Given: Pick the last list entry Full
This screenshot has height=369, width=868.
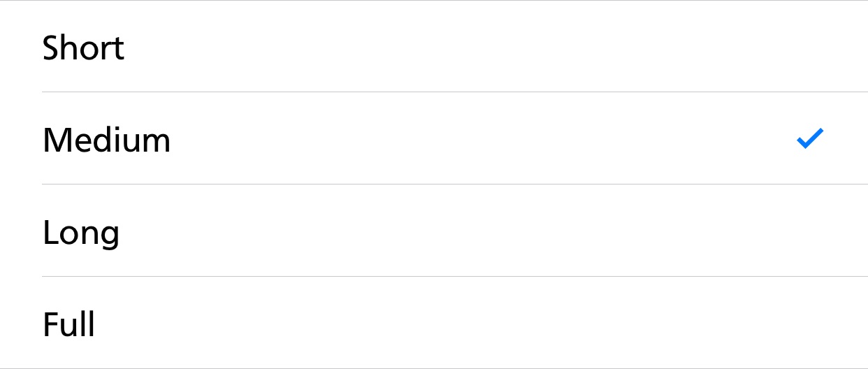Looking at the screenshot, I should 434,323.
